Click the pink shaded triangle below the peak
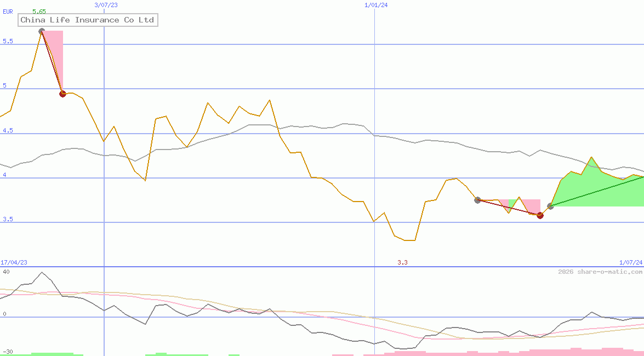644x356 pixels. [x=55, y=49]
